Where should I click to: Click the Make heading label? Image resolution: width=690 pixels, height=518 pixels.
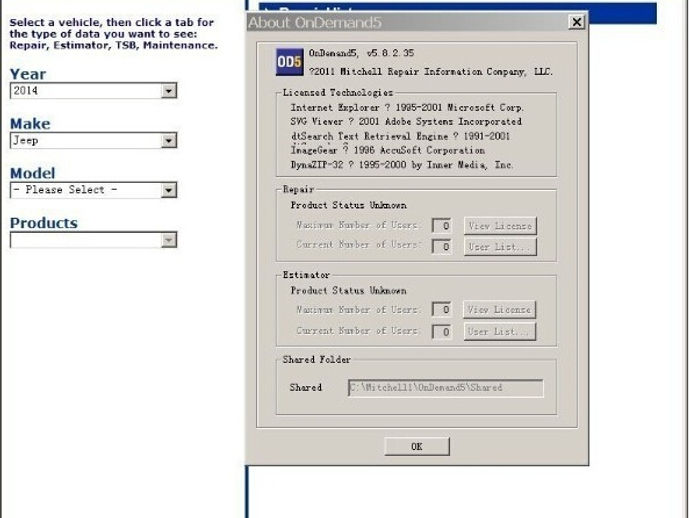(30, 124)
